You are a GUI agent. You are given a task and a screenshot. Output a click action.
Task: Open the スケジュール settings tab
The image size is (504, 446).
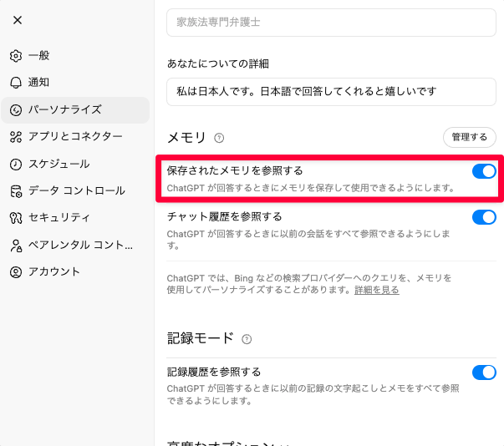click(x=59, y=164)
